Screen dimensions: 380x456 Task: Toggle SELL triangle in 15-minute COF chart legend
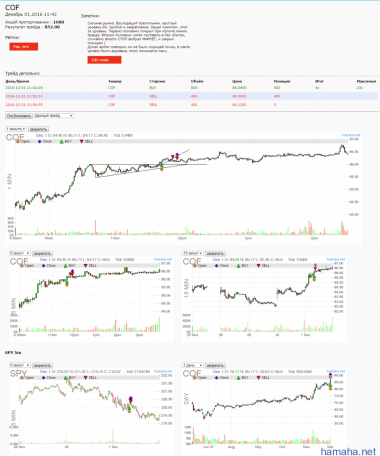point(258,266)
